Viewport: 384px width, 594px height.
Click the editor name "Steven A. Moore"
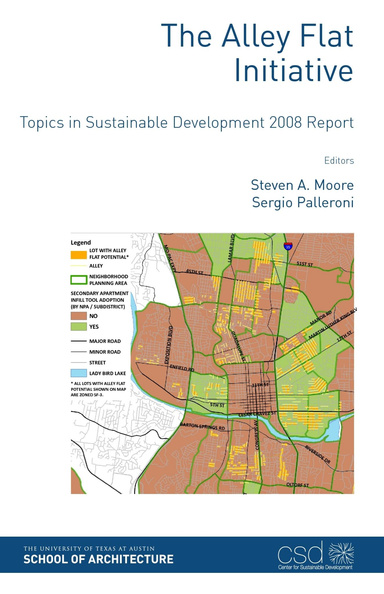(302, 185)
